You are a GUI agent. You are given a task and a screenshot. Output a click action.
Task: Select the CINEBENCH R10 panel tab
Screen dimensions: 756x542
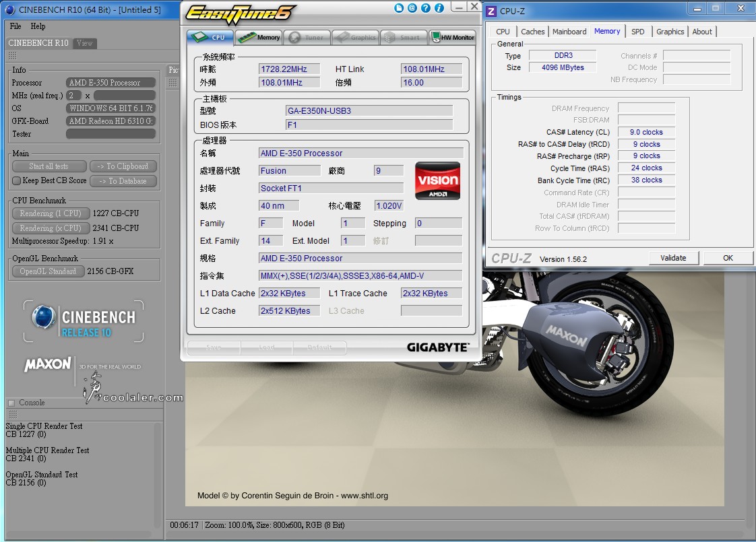(38, 43)
